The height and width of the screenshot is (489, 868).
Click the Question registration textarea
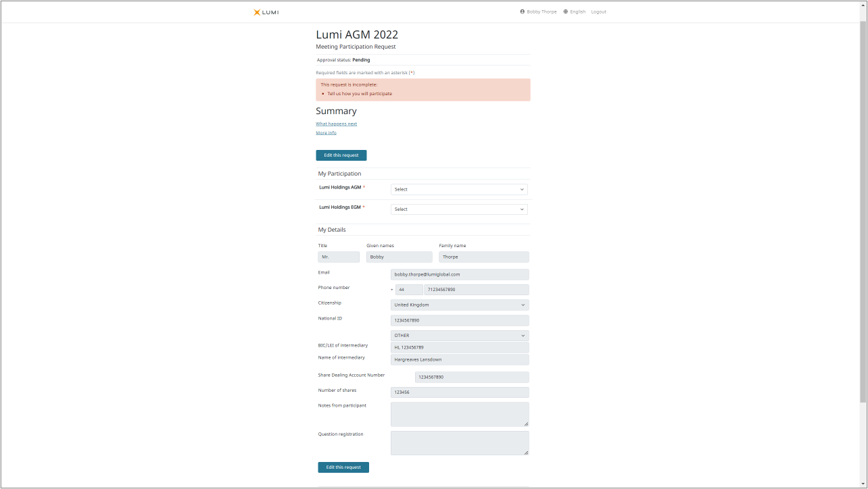[x=460, y=443]
